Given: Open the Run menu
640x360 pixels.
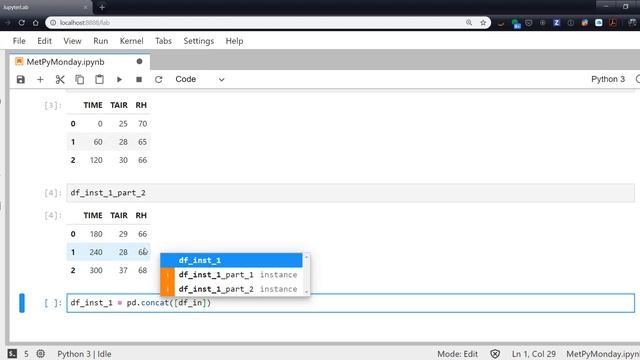Looking at the screenshot, I should click(x=100, y=41).
